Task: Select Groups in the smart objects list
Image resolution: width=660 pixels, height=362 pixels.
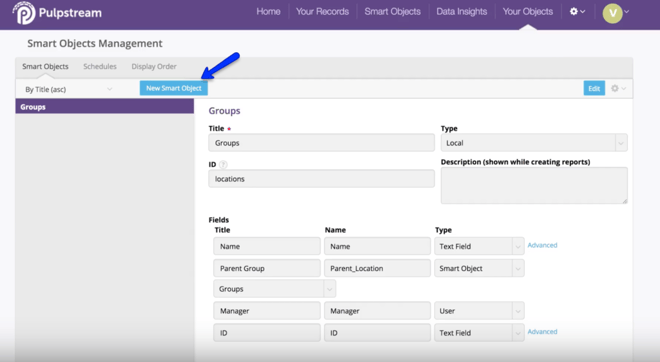Action: coord(105,107)
